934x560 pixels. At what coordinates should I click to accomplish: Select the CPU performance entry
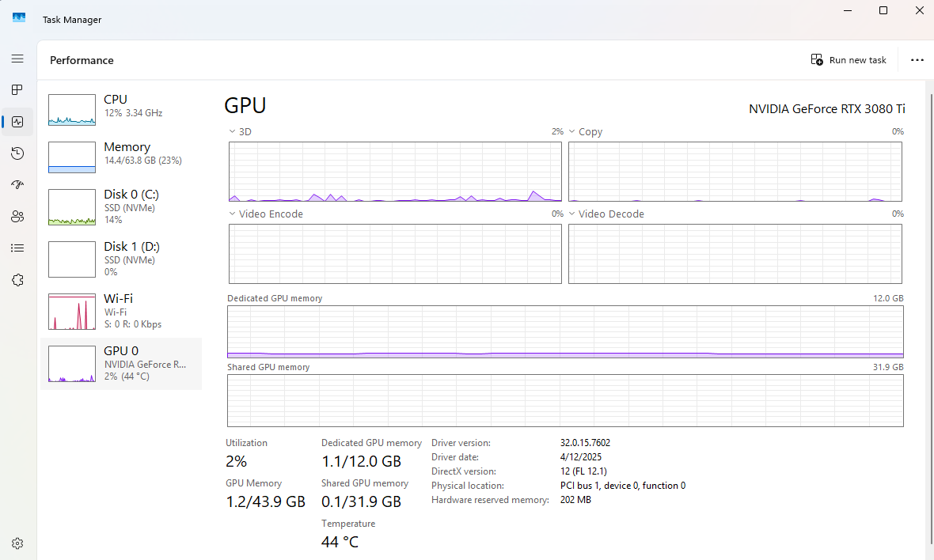[x=121, y=109]
